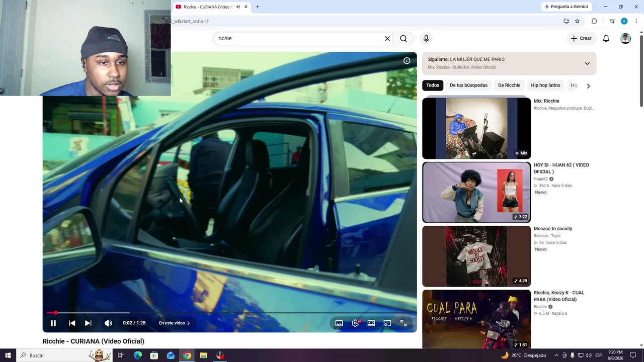The image size is (644, 362).
Task: Click the Chrome tab mute speaker icon
Action: pos(238,7)
